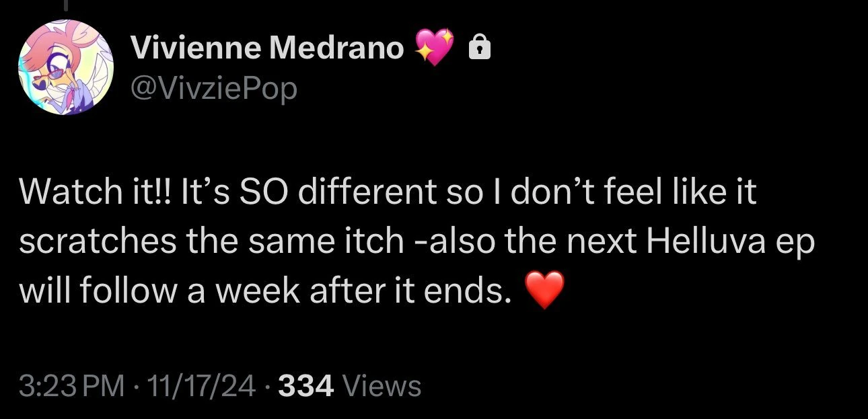Click the protected account lock icon
The height and width of the screenshot is (419, 868).
[478, 48]
